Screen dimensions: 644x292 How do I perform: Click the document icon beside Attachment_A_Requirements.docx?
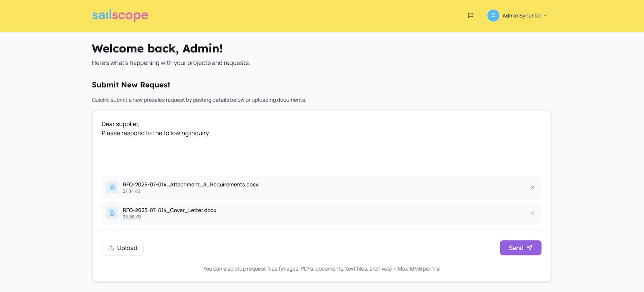112,187
